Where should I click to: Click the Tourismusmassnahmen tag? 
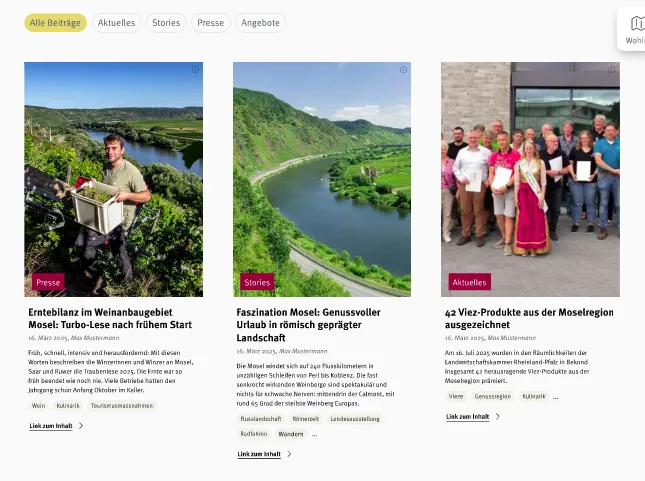(x=122, y=406)
